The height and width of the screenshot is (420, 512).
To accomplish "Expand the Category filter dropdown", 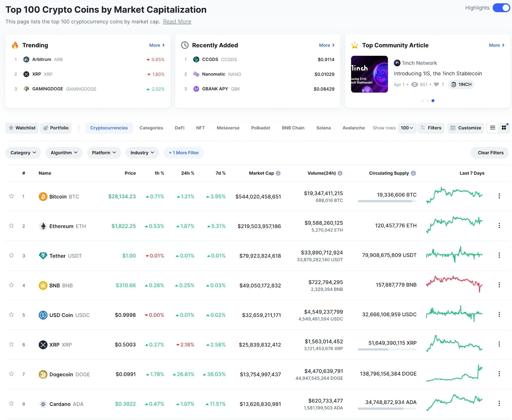I will 23,153.
